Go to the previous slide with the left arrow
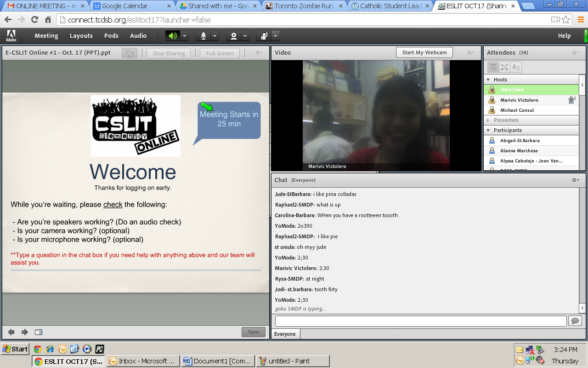The height and width of the screenshot is (368, 588). point(11,332)
